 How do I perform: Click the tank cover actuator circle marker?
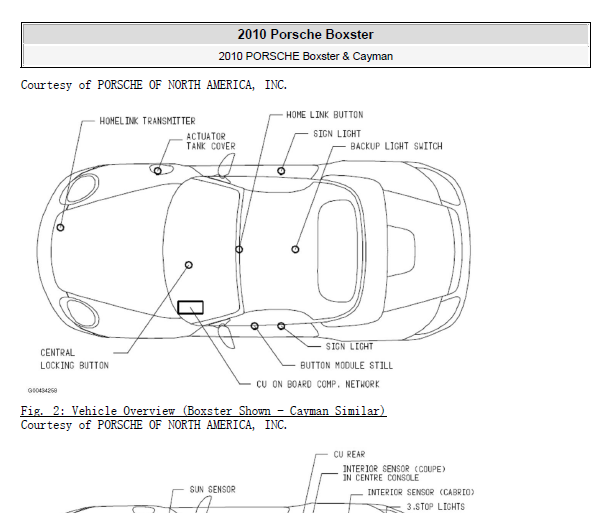click(158, 171)
